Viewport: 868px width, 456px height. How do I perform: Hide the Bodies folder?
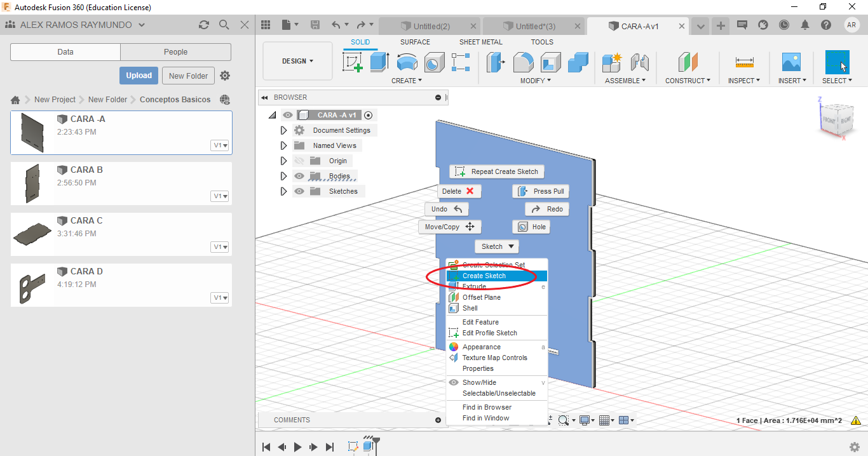point(299,176)
